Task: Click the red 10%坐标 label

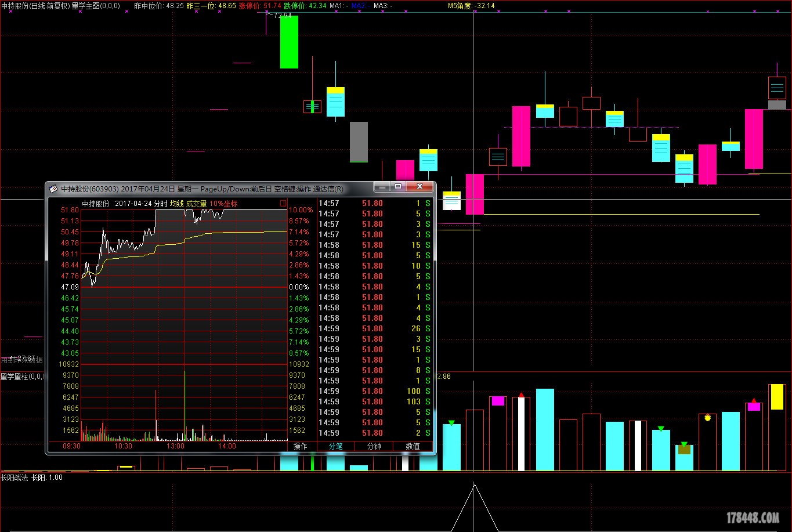Action: (x=223, y=204)
